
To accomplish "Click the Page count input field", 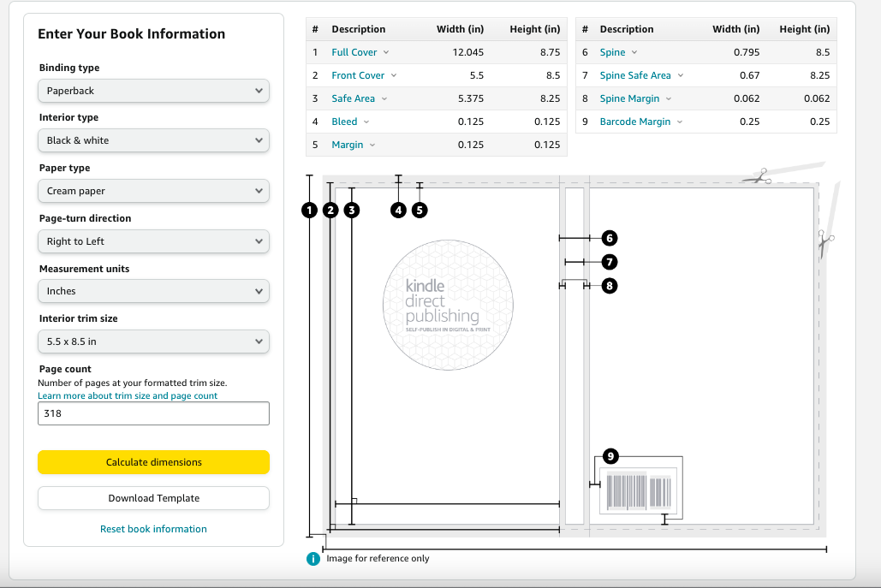I will pos(153,413).
